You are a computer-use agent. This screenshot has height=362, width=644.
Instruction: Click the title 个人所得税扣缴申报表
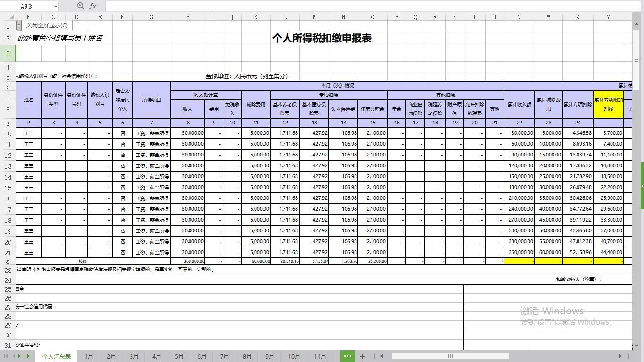[322, 38]
